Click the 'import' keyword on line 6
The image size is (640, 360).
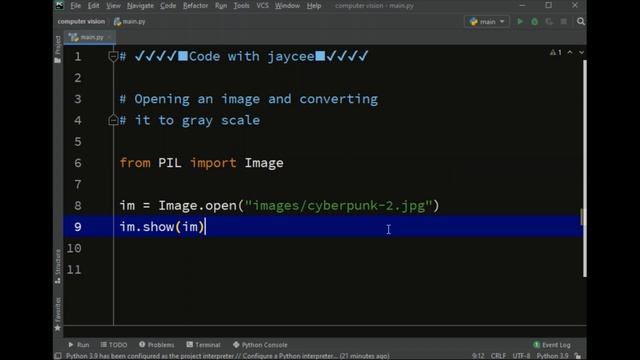point(213,163)
